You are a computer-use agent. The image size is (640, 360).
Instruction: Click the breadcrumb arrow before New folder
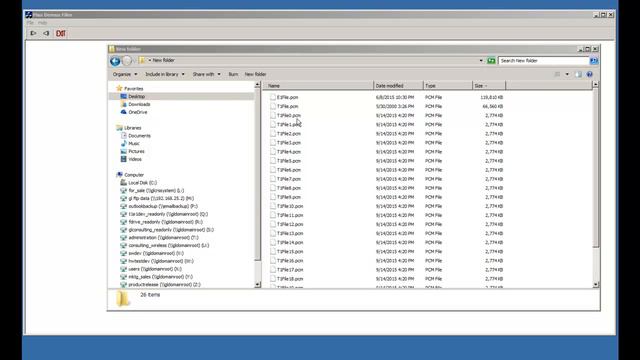point(149,60)
